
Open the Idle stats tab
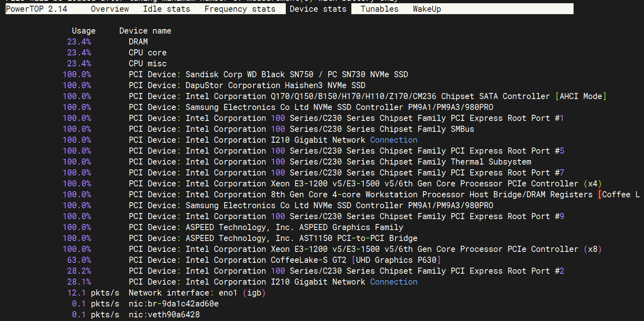(x=166, y=9)
